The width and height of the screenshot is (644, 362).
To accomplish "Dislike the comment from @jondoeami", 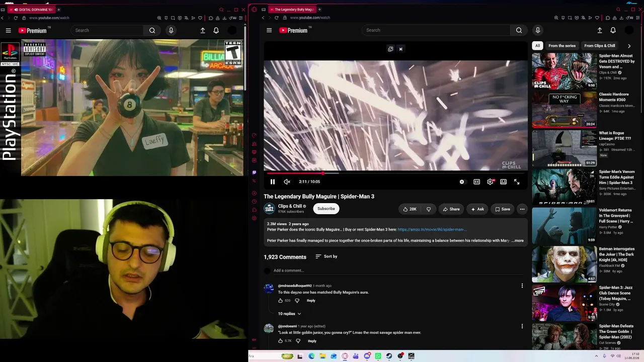I will coord(298,341).
